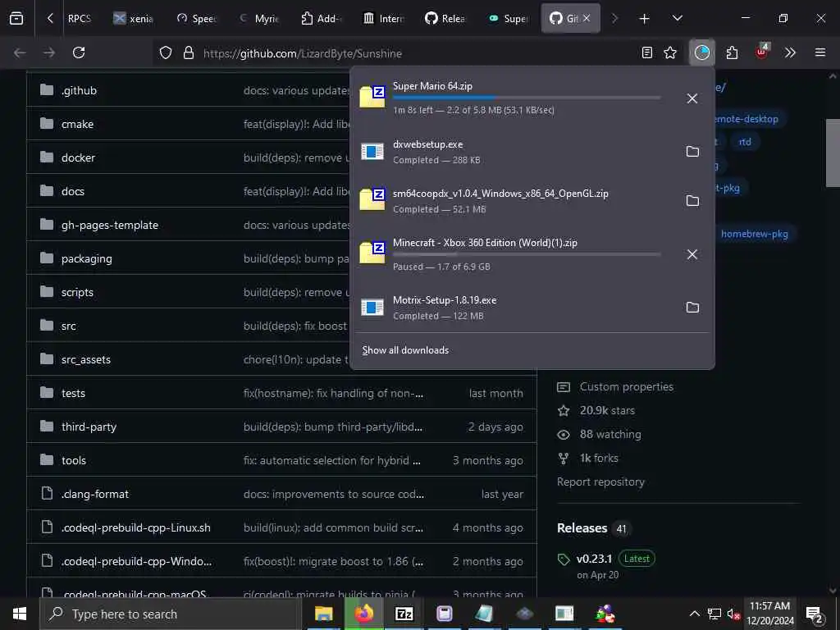Switch to the Internet Archive tab

[x=384, y=18]
